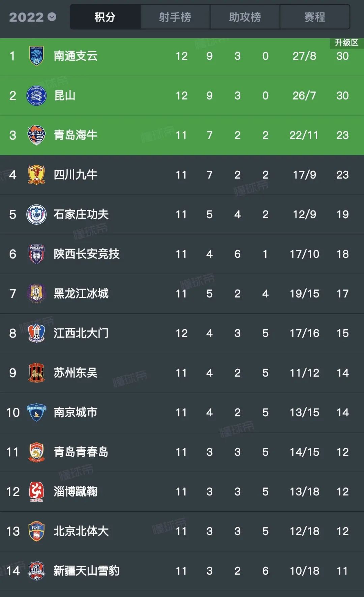364x597 pixels.
Task: Click the 石家庄功夫 team badge
Action: (36, 215)
